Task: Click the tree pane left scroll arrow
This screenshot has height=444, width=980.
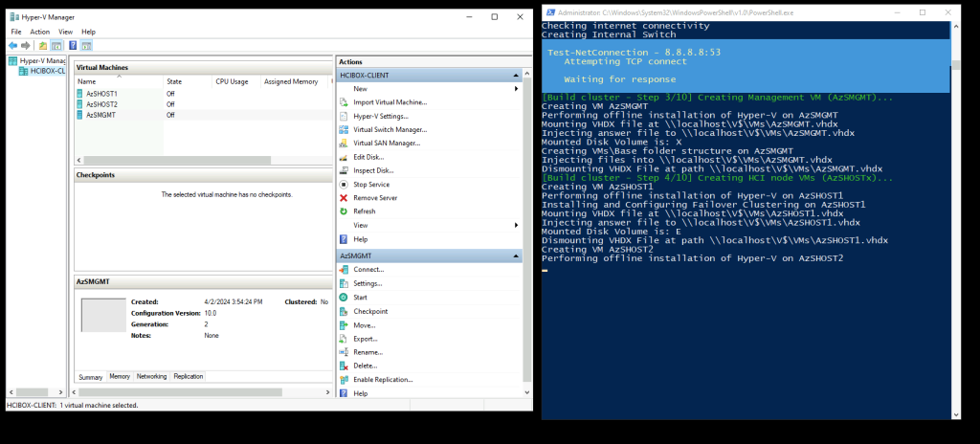Action: point(10,392)
